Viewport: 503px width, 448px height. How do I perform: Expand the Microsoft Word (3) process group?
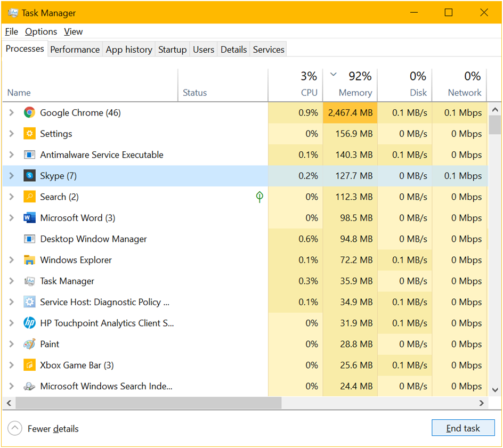pyautogui.click(x=12, y=218)
